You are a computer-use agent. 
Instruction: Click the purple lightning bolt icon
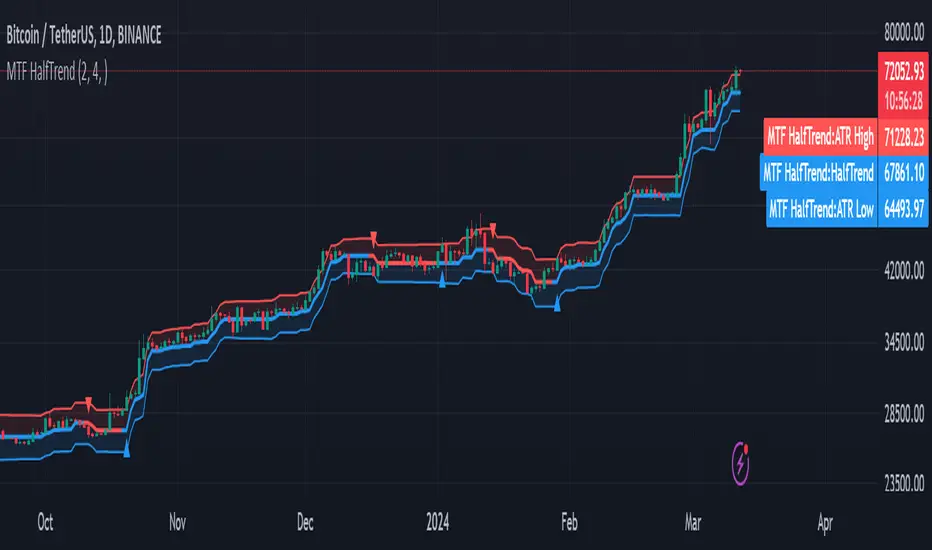click(x=741, y=463)
